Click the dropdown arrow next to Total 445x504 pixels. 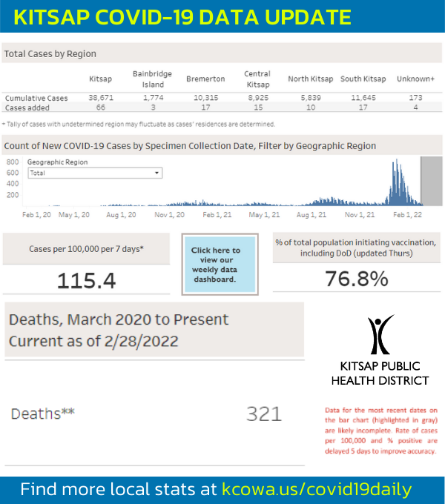[x=156, y=173]
